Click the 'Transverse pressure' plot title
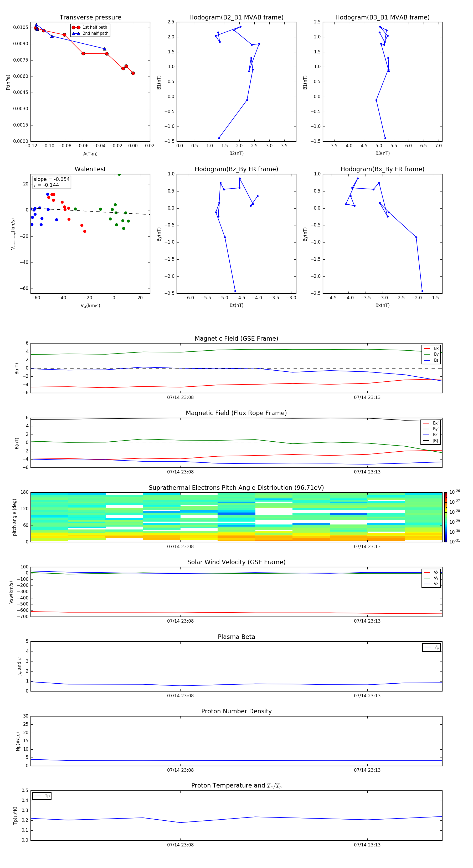 click(90, 17)
